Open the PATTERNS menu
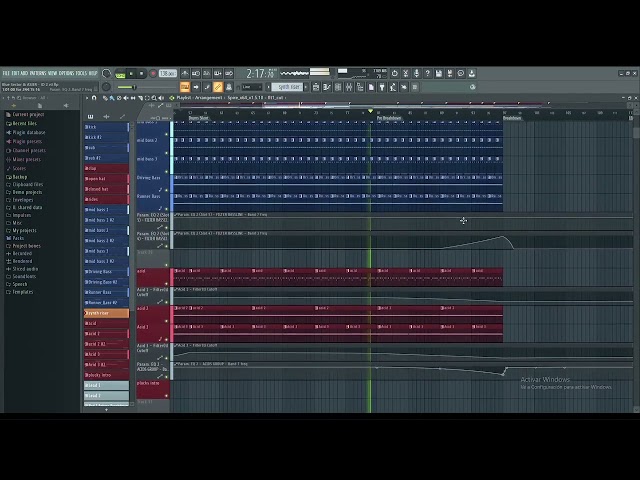The height and width of the screenshot is (480, 640). pyautogui.click(x=38, y=73)
